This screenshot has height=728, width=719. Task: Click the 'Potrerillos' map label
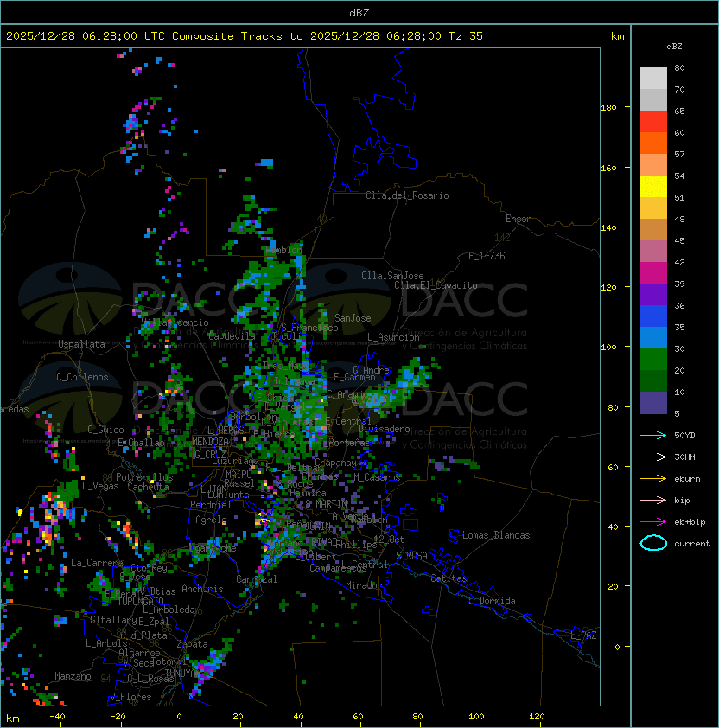(144, 477)
